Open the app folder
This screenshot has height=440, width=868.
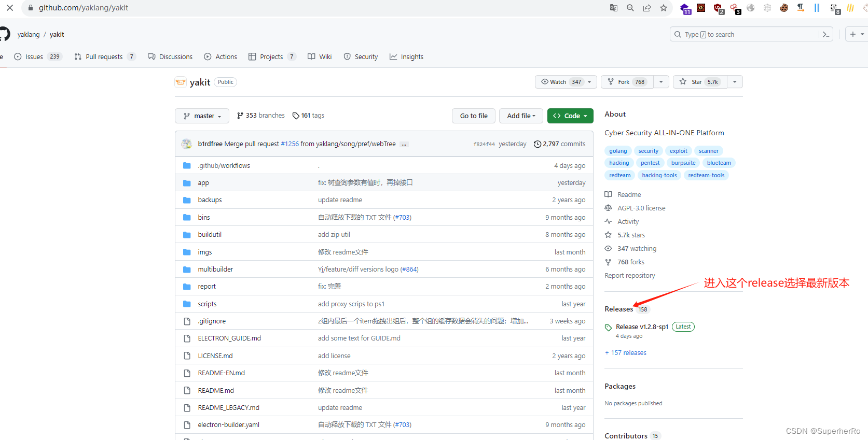click(x=203, y=183)
